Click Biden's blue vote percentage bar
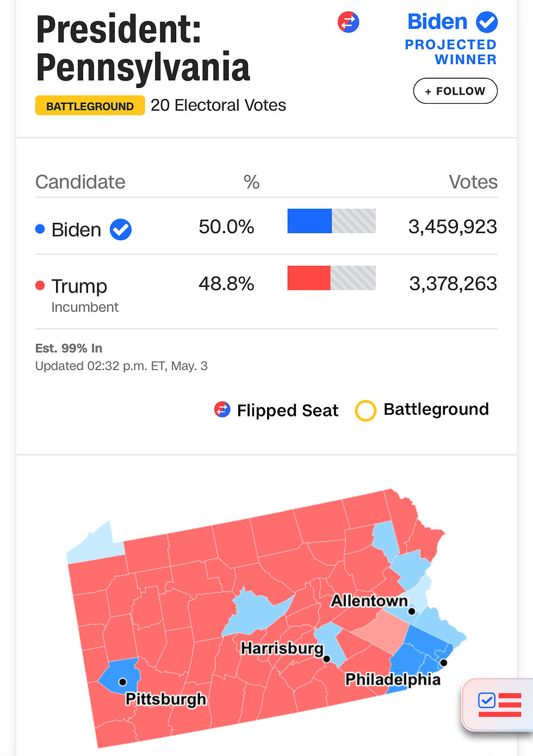 [309, 221]
